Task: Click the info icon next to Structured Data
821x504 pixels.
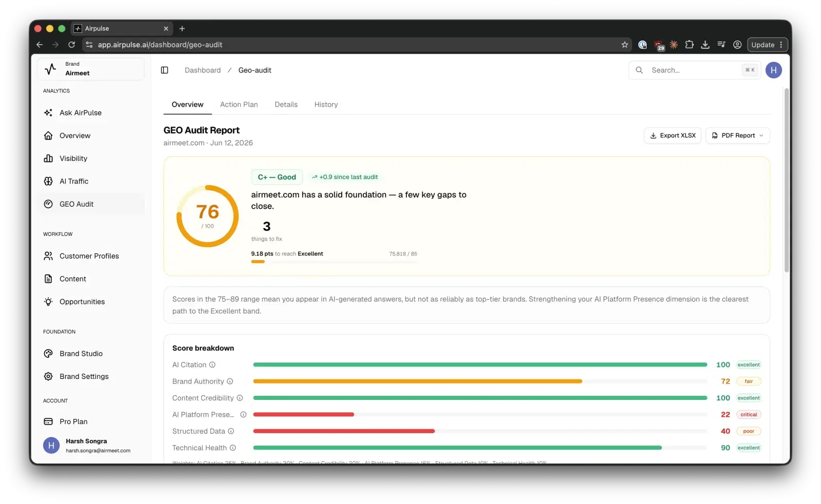Action: tap(231, 431)
